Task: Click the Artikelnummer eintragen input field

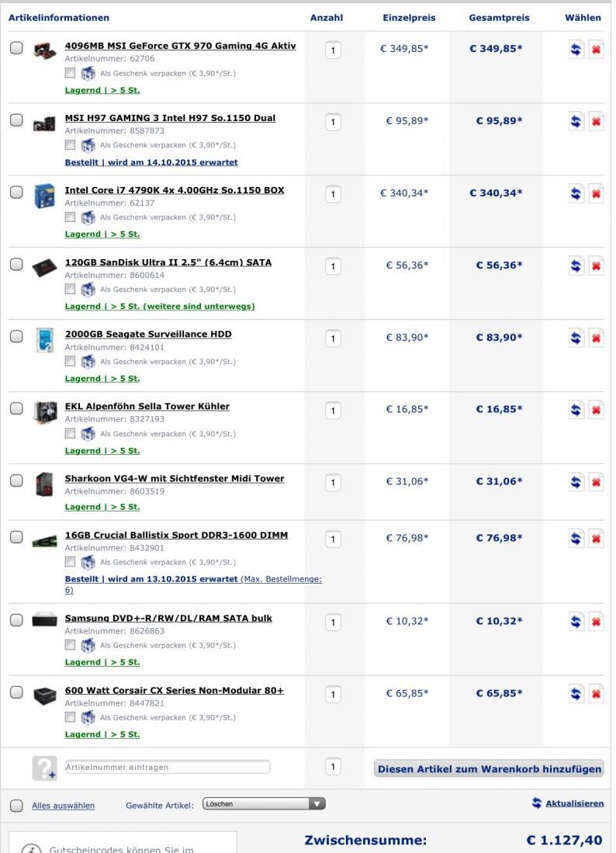Action: pos(167,767)
